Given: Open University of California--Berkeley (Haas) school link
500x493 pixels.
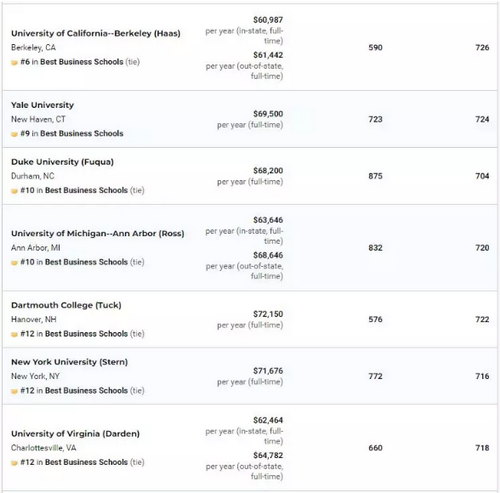Looking at the screenshot, I should 96,33.
